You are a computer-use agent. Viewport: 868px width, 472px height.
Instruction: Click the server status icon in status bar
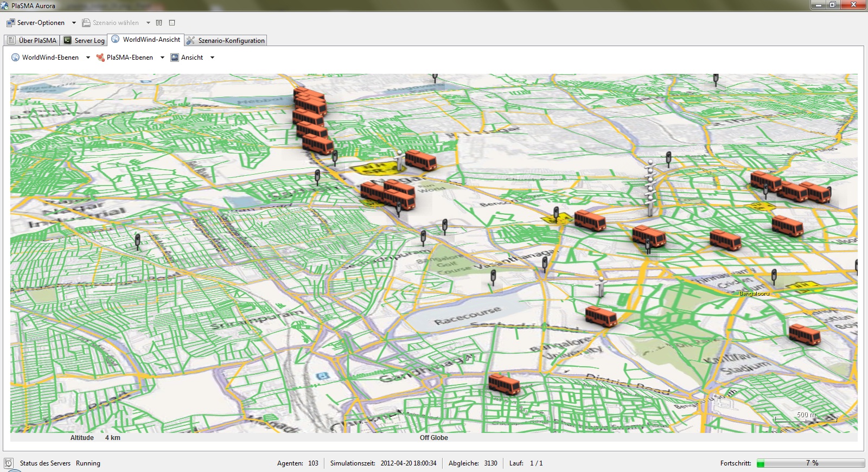click(9, 463)
